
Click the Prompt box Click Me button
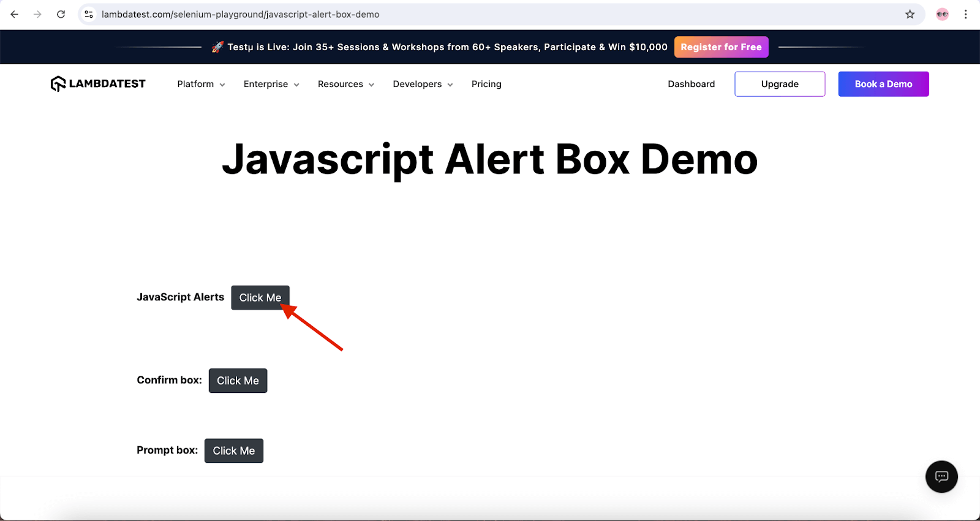[x=233, y=451]
